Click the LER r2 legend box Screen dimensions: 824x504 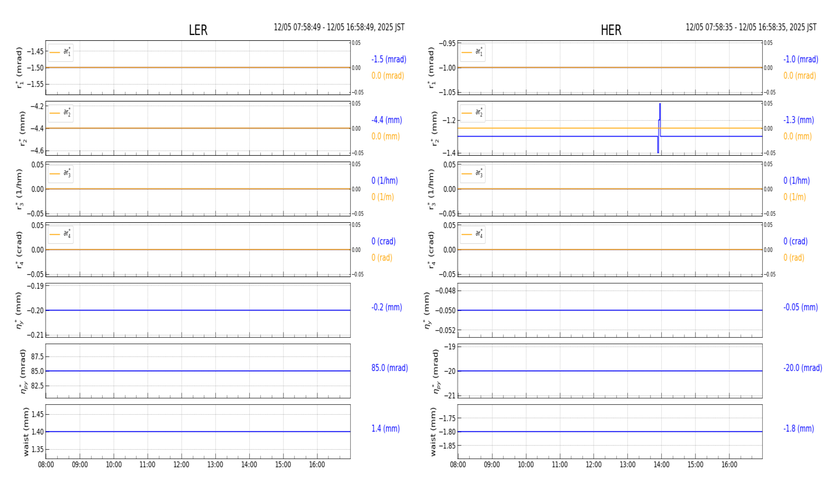pos(61,113)
